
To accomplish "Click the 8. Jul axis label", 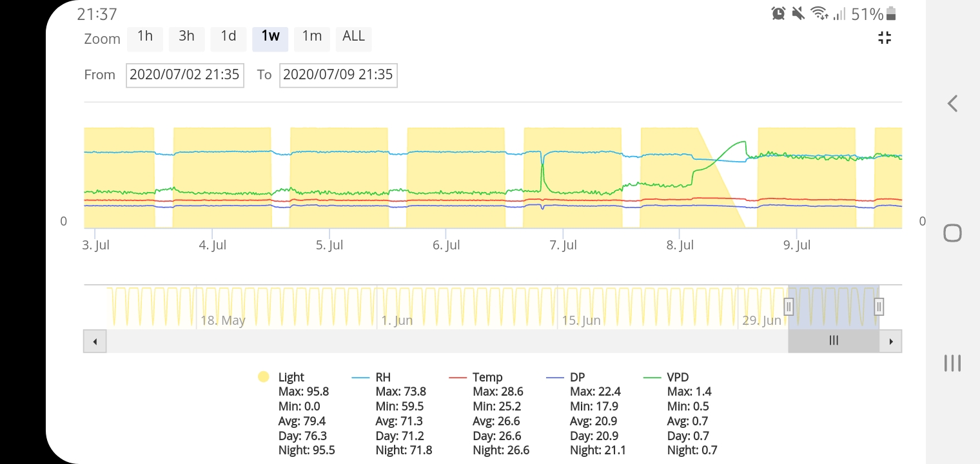I will [x=680, y=246].
